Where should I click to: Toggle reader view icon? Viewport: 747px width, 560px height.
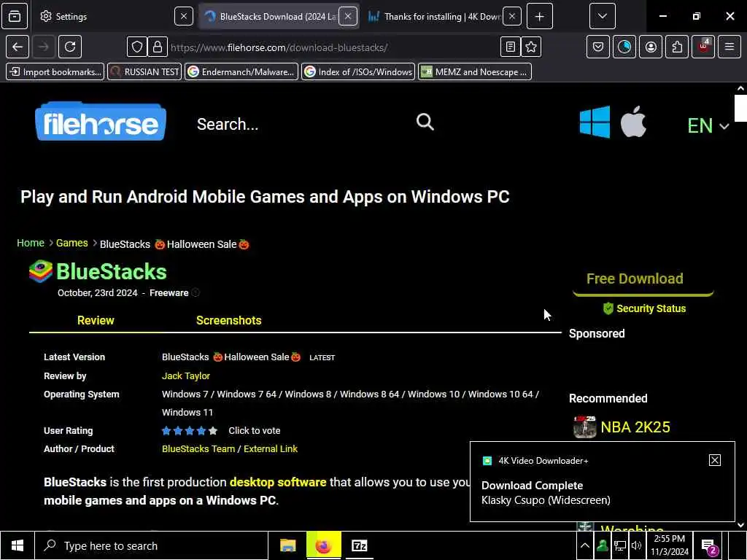[511, 47]
